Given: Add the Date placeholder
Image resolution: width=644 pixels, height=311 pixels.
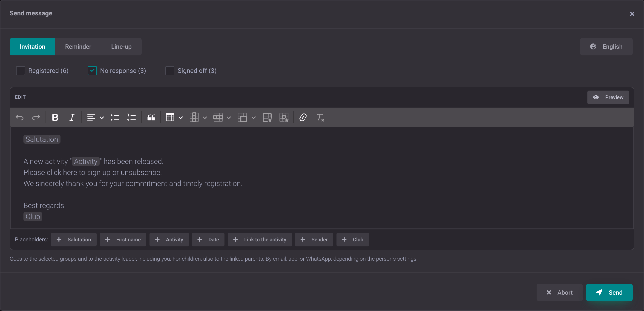Looking at the screenshot, I should pyautogui.click(x=208, y=240).
